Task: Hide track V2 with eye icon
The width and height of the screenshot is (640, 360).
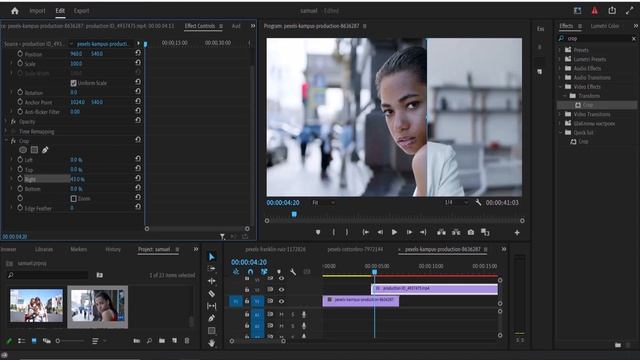Action: [281, 289]
